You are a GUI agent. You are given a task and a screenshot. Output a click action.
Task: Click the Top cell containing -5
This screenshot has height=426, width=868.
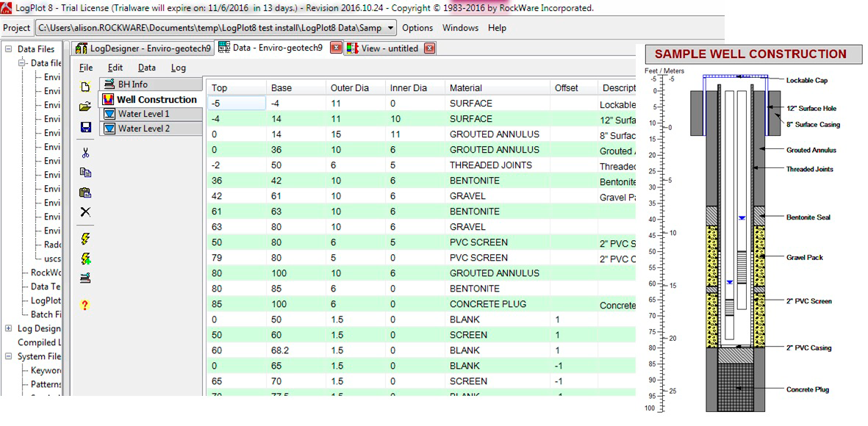[235, 104]
